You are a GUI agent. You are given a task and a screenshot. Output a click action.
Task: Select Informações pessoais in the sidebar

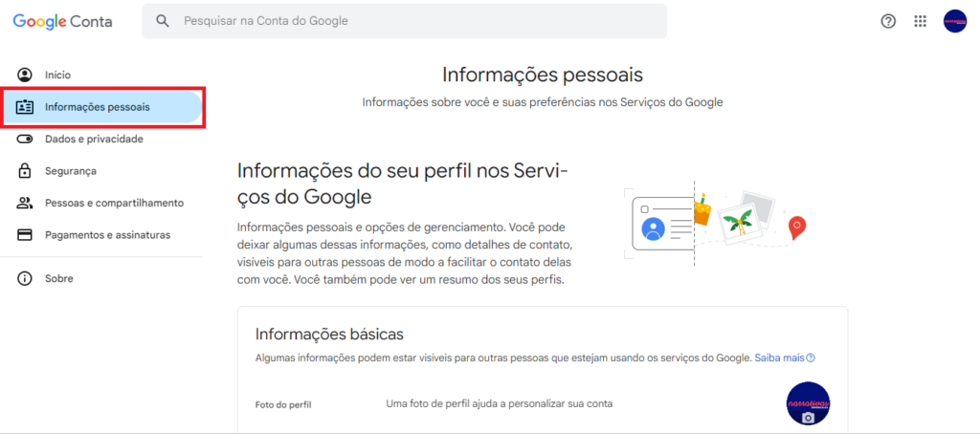tap(101, 107)
